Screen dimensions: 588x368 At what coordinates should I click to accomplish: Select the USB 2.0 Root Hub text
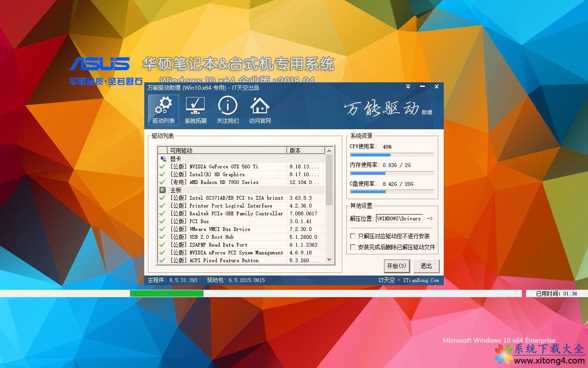click(x=202, y=237)
